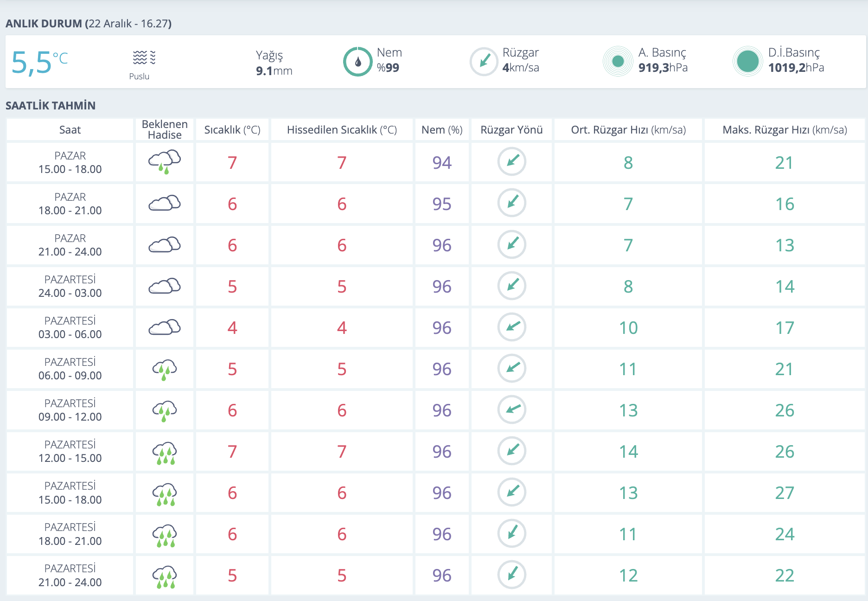The width and height of the screenshot is (868, 601).
Task: Click the PAZAR 15.00 - 18.00 time cell
Action: (70, 162)
